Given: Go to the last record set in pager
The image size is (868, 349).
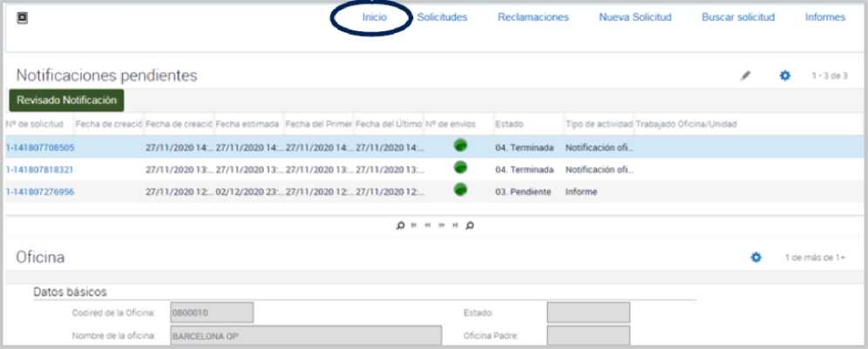Looking at the screenshot, I should [455, 225].
